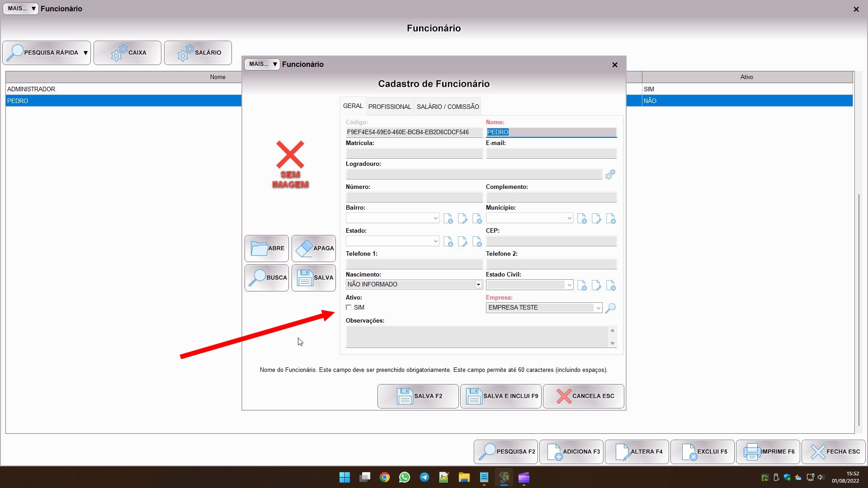868x488 pixels.
Task: Open the SALÁRIO / COMISSÃO tab
Action: click(448, 107)
